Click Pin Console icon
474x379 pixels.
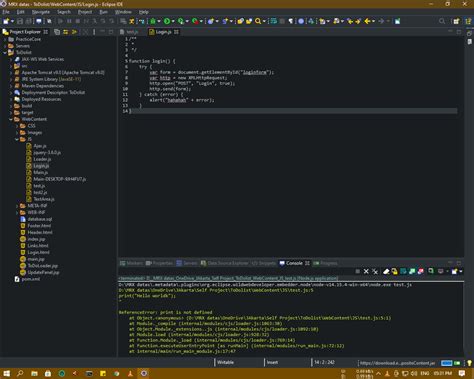click(431, 272)
